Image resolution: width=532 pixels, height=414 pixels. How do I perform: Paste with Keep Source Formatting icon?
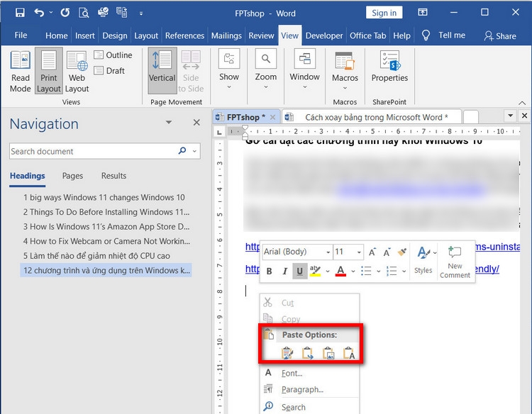click(287, 353)
